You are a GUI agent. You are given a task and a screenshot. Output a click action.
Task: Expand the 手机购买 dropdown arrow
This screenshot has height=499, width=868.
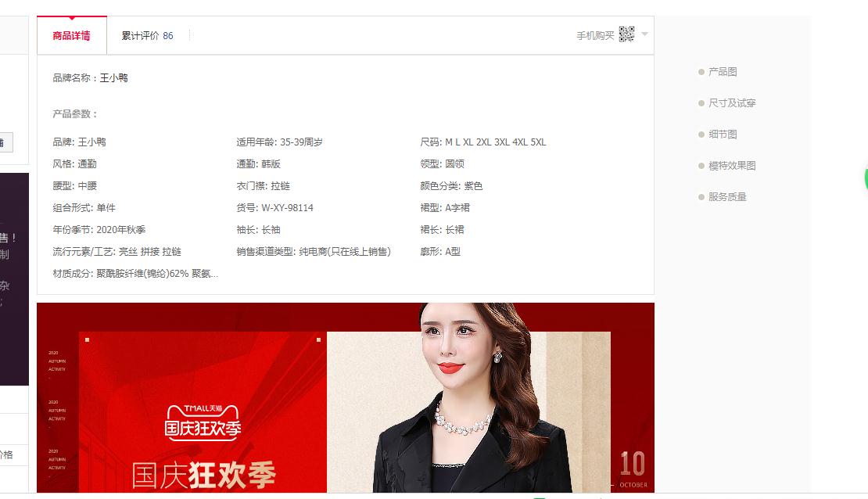click(x=644, y=34)
